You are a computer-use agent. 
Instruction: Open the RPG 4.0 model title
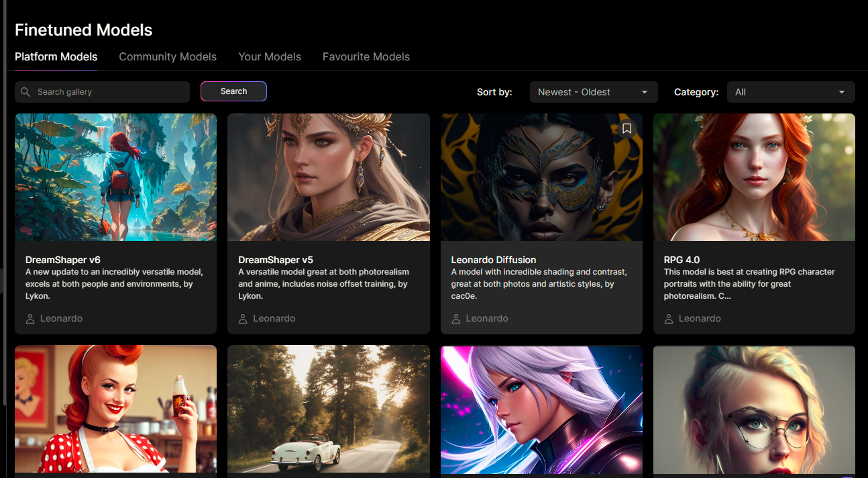[x=682, y=260]
